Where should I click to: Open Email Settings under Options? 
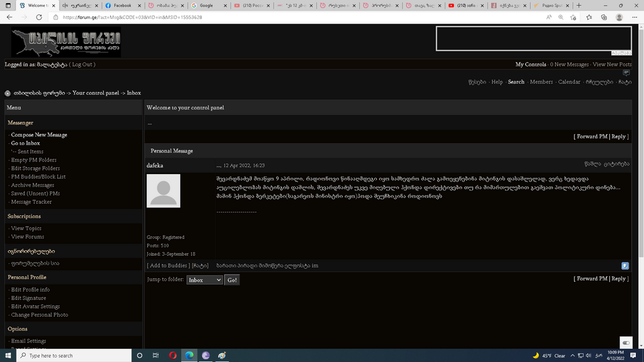point(28,341)
